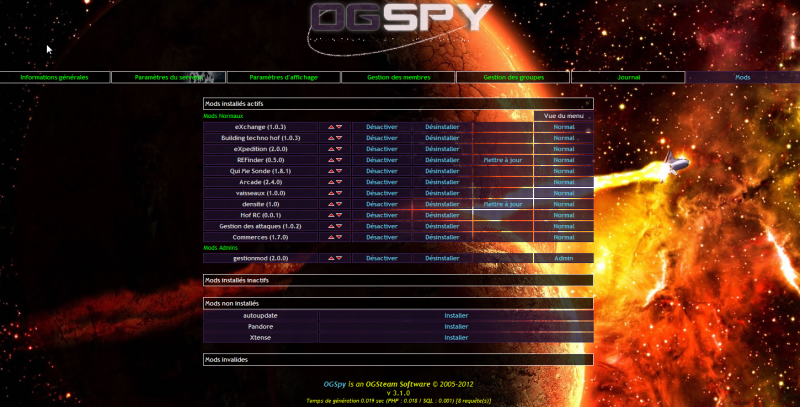Select the Mods non installés header

click(398, 303)
